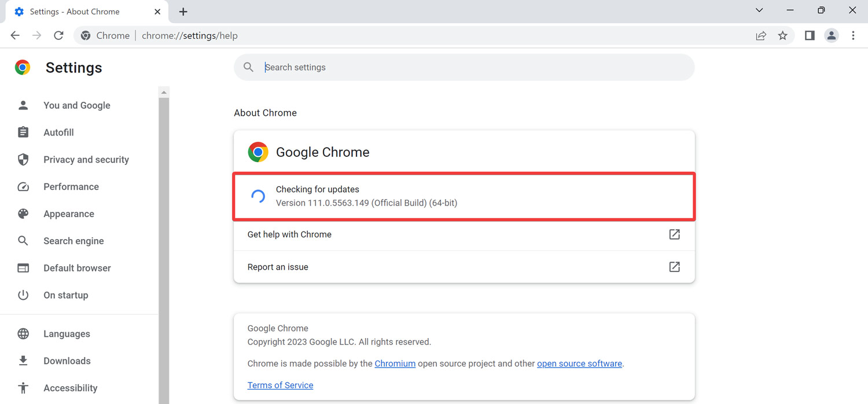Viewport: 868px width, 404px height.
Task: Open the side panel icon
Action: (x=810, y=35)
